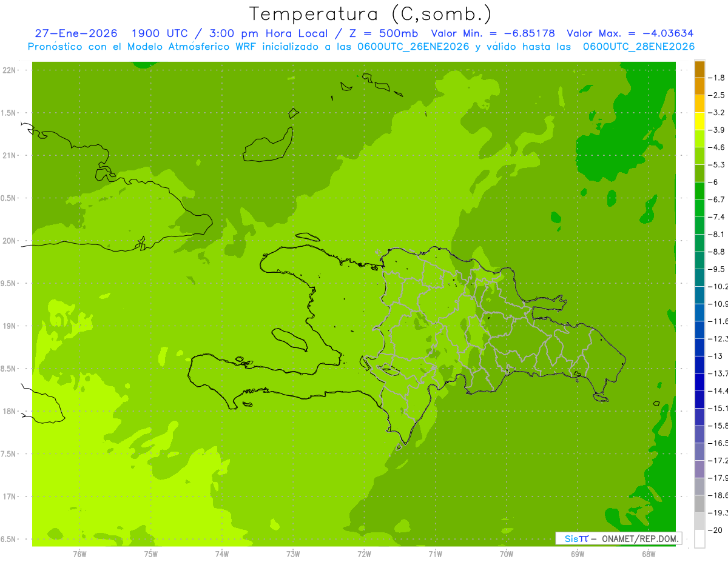Select the pressure level text "Z = 500mb"
Viewport: 728px width, 562px height.
pyautogui.click(x=385, y=33)
